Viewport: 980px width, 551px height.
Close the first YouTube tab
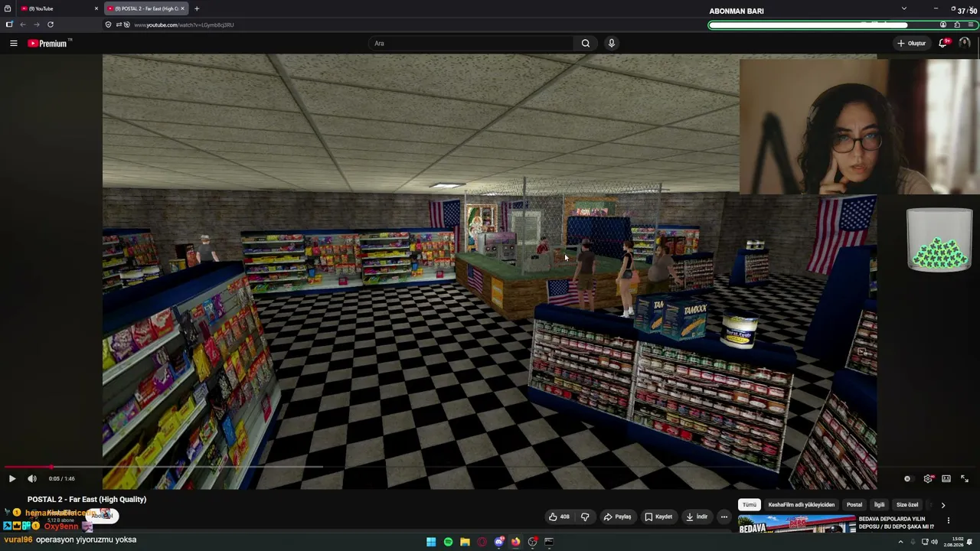(96, 8)
